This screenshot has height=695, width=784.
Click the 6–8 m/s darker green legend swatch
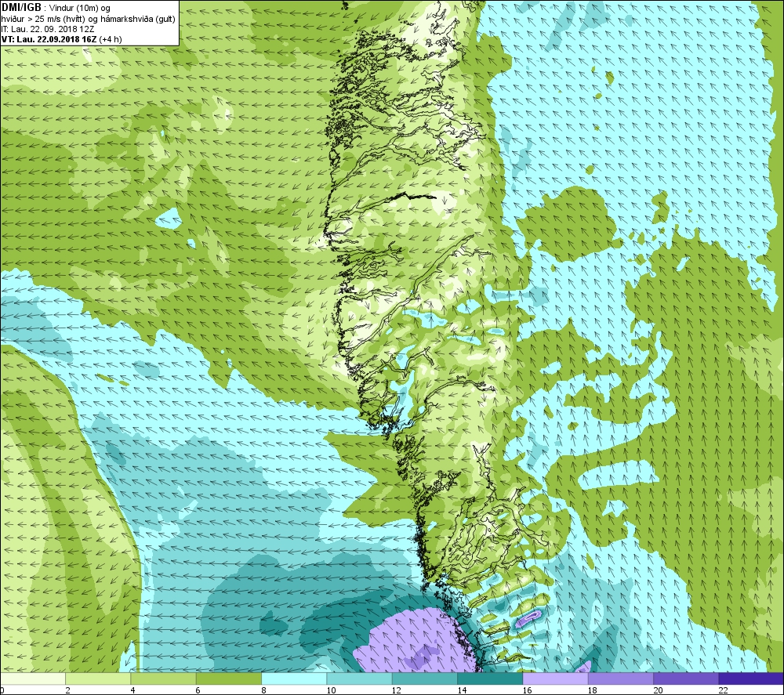pyautogui.click(x=228, y=679)
